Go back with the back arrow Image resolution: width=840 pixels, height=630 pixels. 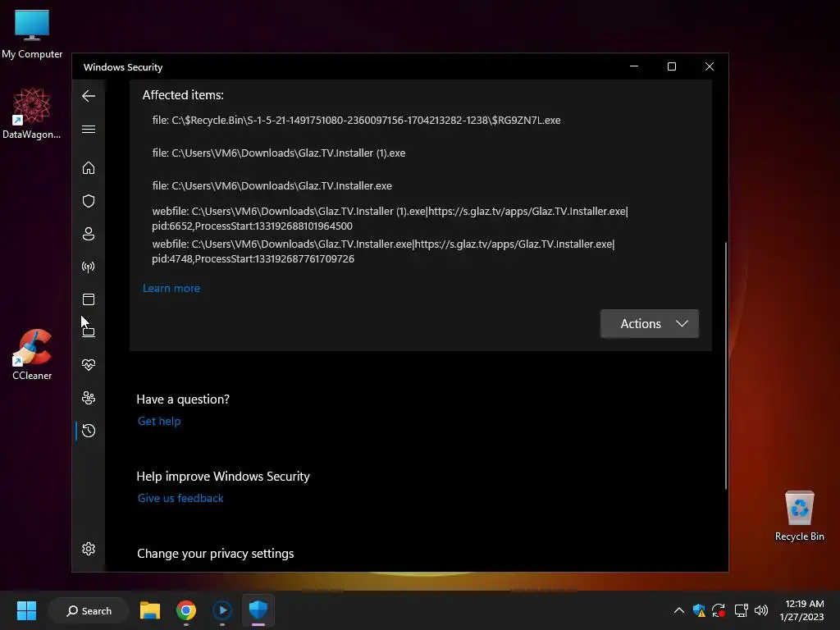(89, 96)
